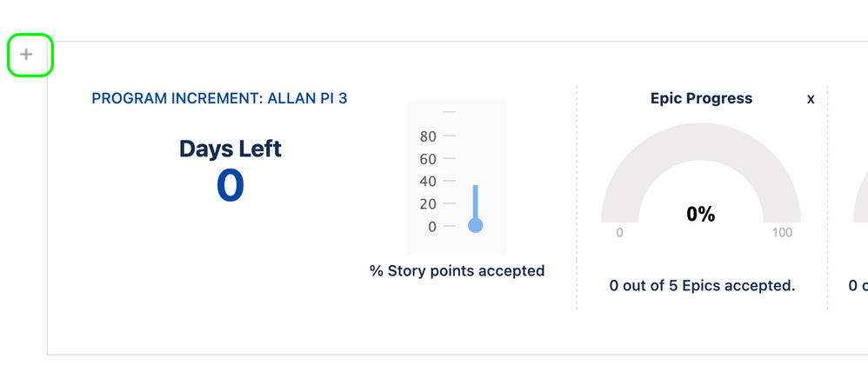Click the 80 axis label on thermometer
868x385 pixels.
pos(428,136)
